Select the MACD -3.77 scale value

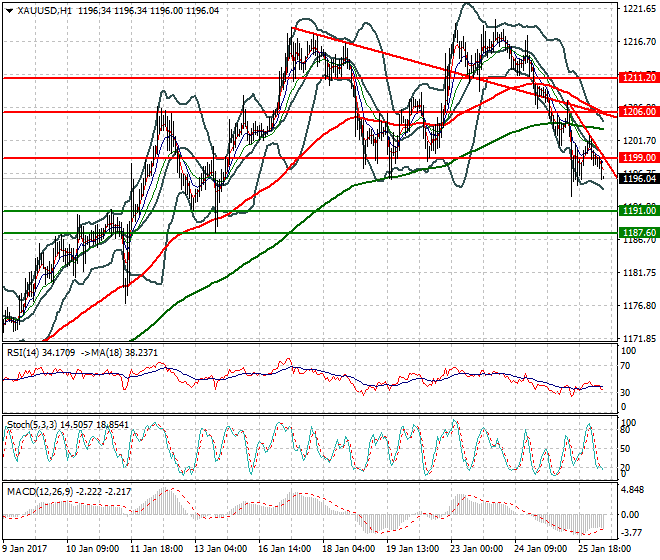(633, 533)
